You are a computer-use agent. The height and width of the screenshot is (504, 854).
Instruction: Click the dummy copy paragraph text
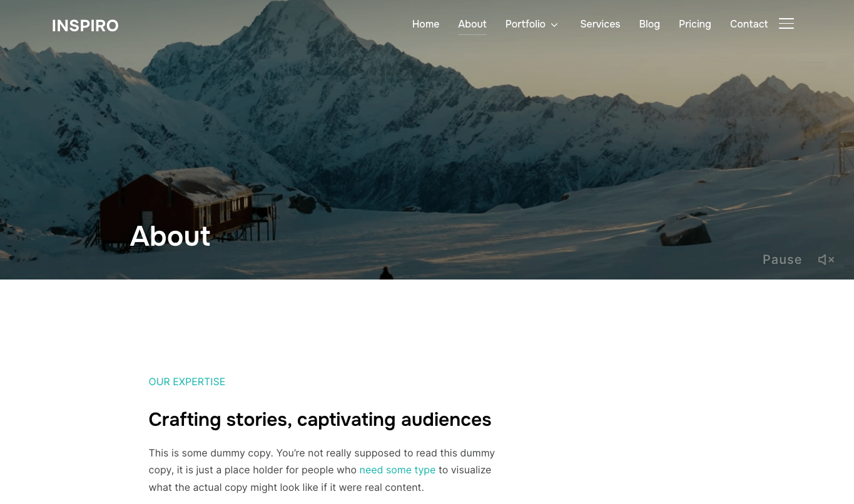point(322,470)
